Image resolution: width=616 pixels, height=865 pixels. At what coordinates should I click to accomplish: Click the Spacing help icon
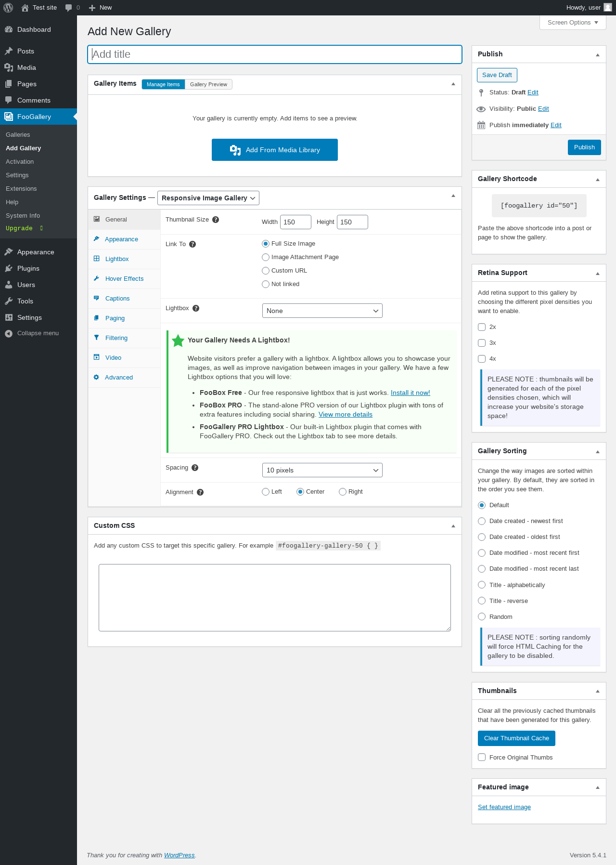click(195, 468)
